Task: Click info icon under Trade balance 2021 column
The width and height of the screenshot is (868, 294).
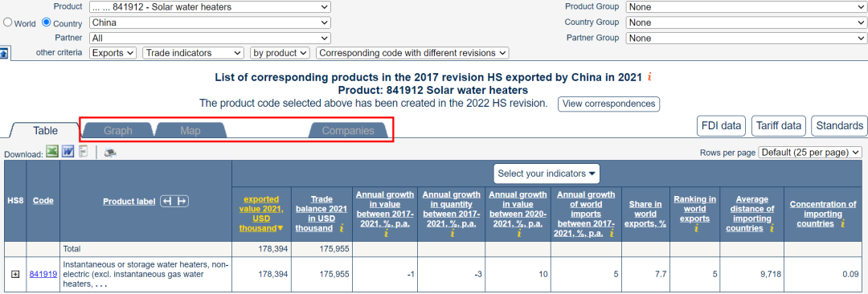Action: (x=342, y=228)
